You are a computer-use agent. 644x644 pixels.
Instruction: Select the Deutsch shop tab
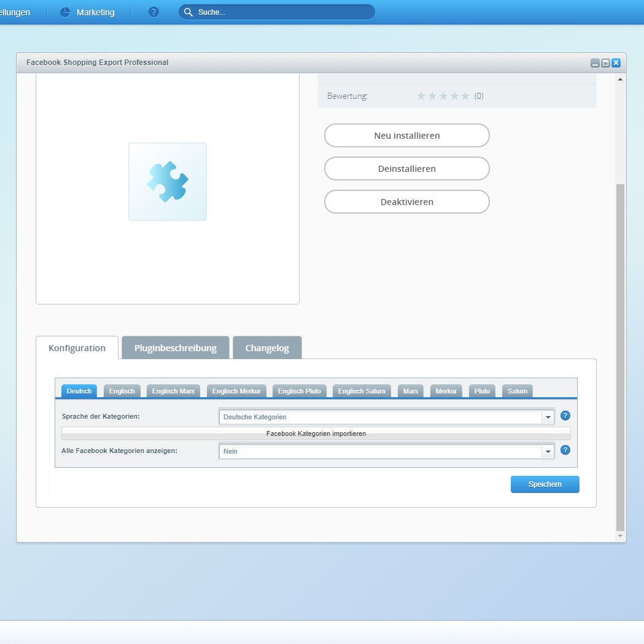[x=79, y=391]
